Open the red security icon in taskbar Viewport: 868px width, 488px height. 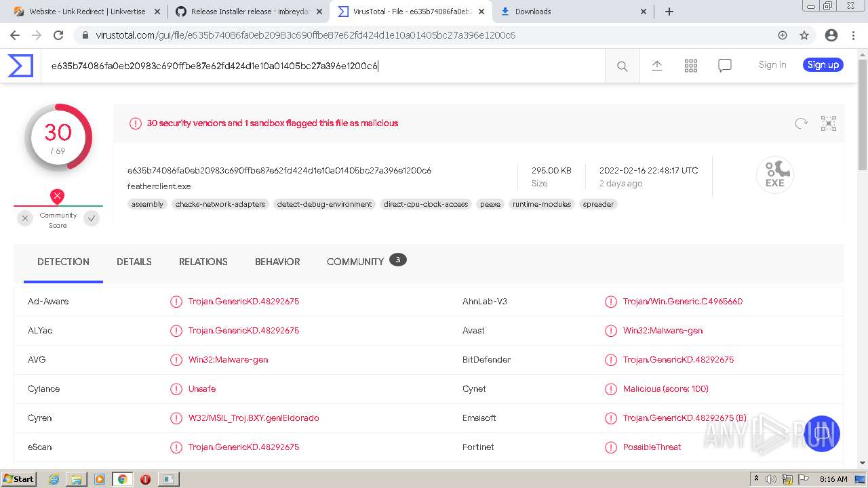click(145, 479)
